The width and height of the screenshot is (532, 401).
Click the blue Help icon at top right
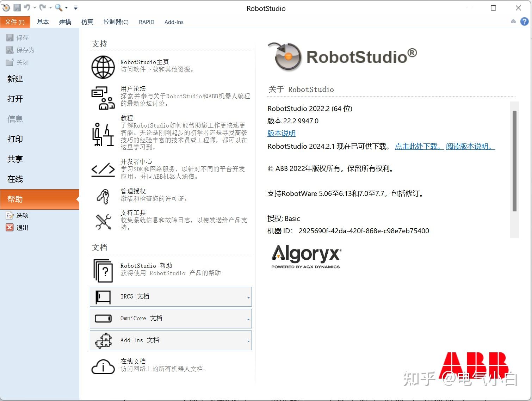(524, 21)
